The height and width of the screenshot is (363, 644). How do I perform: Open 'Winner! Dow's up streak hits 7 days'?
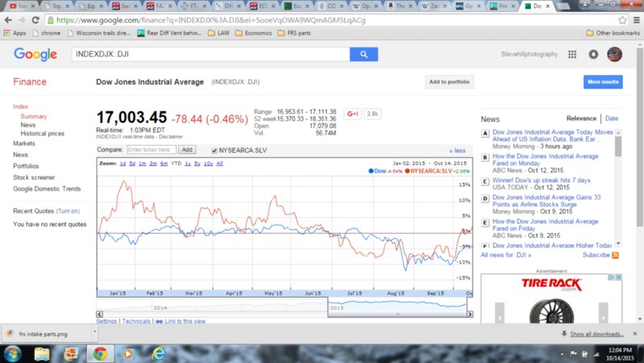pos(542,180)
